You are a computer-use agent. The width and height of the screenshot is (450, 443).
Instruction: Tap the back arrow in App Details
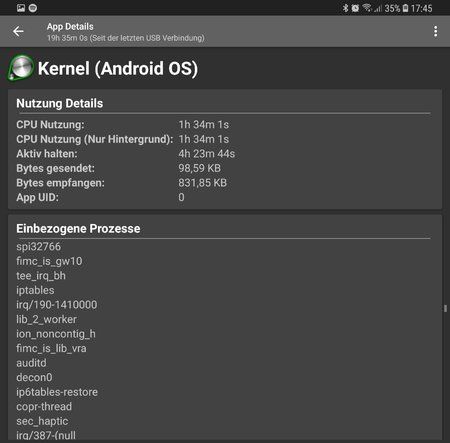[18, 31]
